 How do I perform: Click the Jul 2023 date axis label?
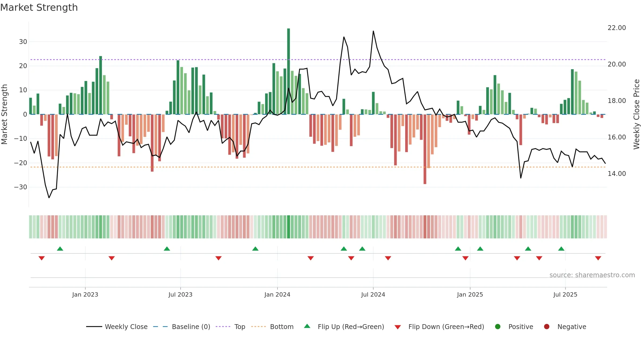point(180,295)
